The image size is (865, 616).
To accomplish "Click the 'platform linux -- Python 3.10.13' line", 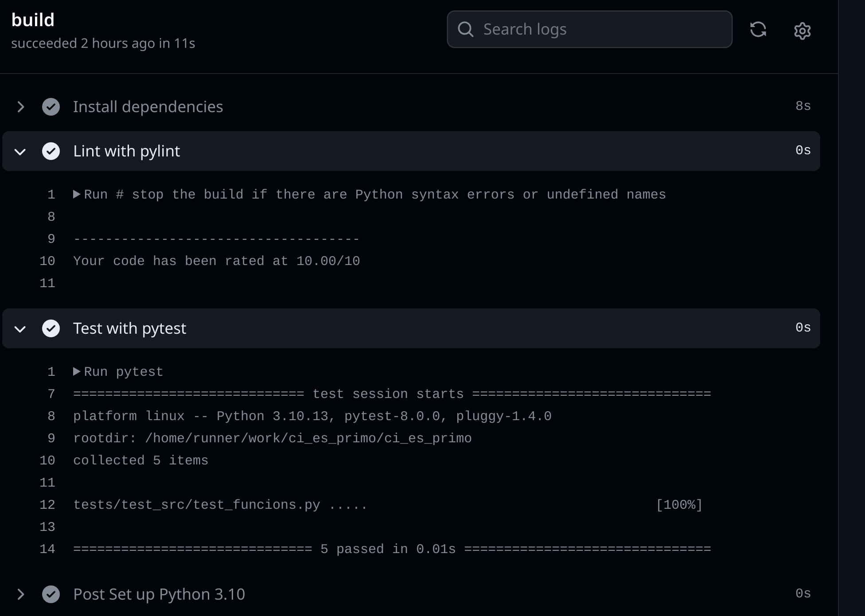I will click(x=312, y=416).
